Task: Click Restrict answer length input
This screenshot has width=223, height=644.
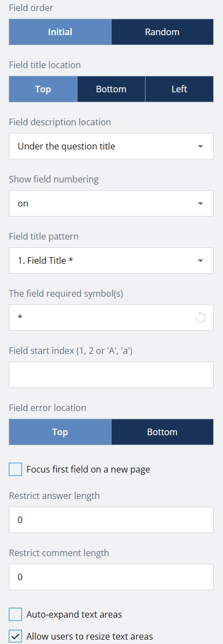Action: tap(112, 520)
